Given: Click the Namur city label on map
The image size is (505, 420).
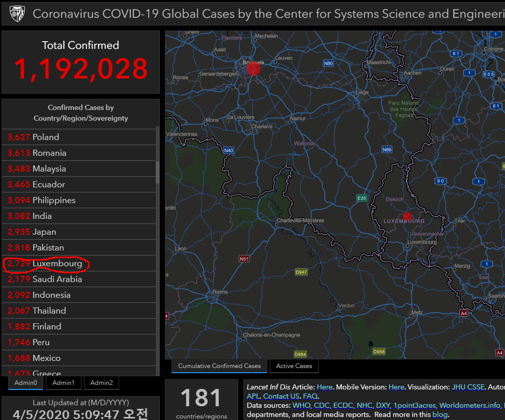Looking at the screenshot, I should pos(298,119).
